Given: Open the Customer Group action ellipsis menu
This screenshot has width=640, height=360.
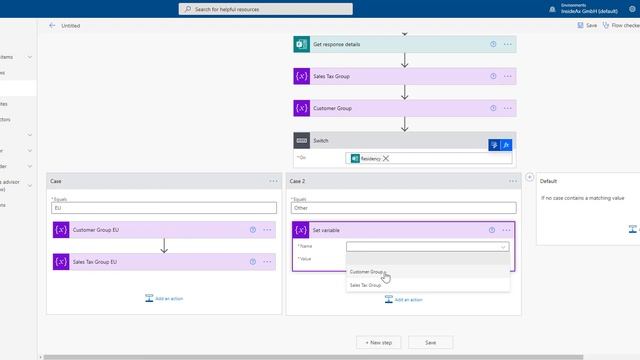Looking at the screenshot, I should pos(507,108).
